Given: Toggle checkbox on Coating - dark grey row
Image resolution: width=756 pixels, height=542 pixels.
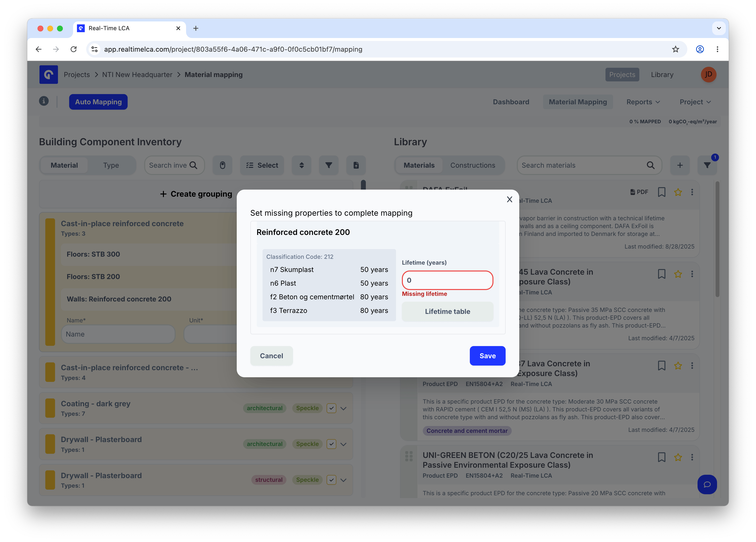Looking at the screenshot, I should pos(331,408).
